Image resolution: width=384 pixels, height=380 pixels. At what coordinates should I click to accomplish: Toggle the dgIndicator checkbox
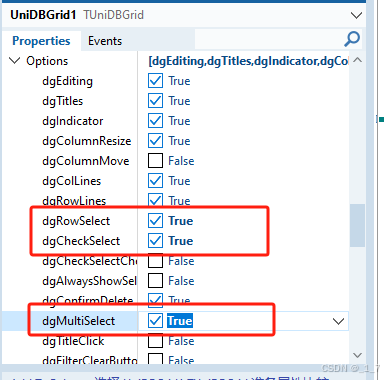(155, 121)
